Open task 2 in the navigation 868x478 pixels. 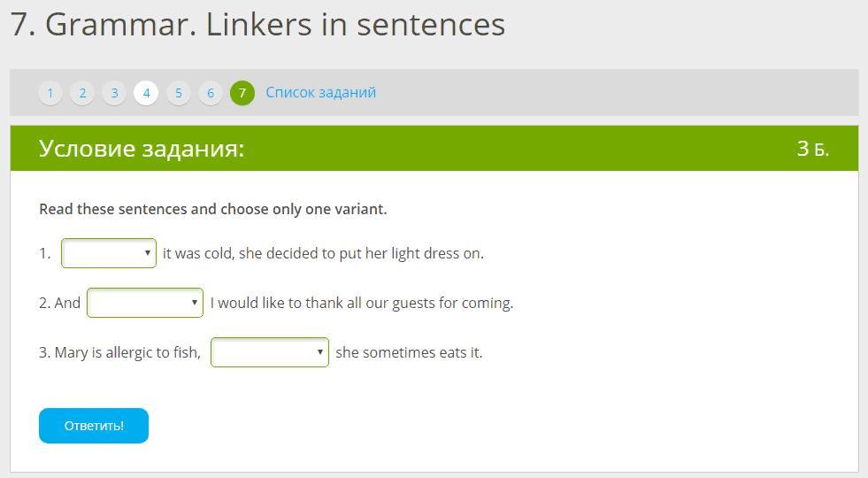82,93
